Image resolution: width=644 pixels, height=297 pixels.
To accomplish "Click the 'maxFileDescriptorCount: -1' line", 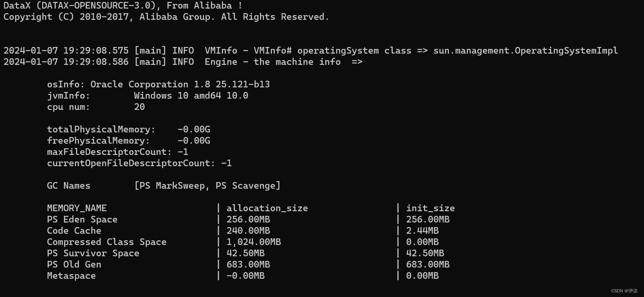I will (117, 152).
